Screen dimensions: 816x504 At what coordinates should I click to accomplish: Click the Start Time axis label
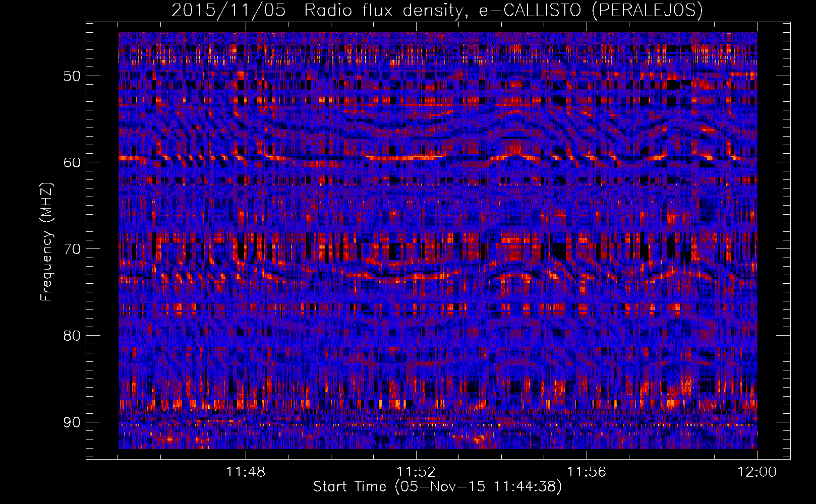(x=437, y=487)
